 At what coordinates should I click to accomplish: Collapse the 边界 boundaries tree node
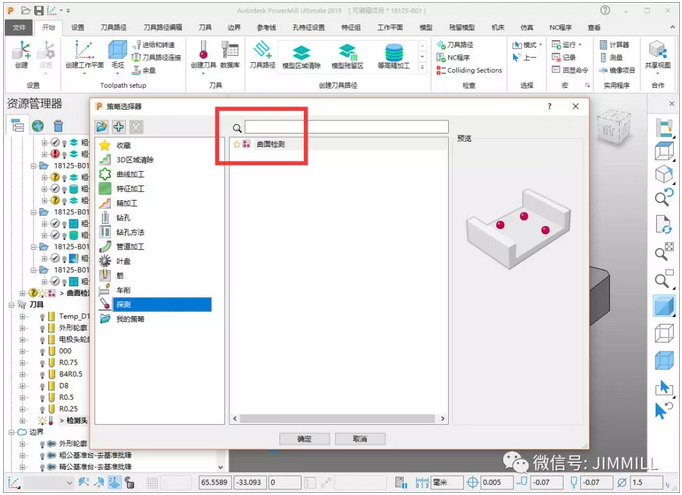click(11, 432)
